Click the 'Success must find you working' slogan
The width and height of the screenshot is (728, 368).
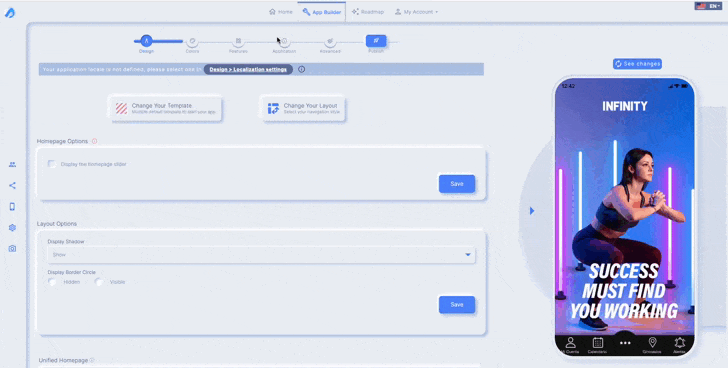click(x=624, y=291)
